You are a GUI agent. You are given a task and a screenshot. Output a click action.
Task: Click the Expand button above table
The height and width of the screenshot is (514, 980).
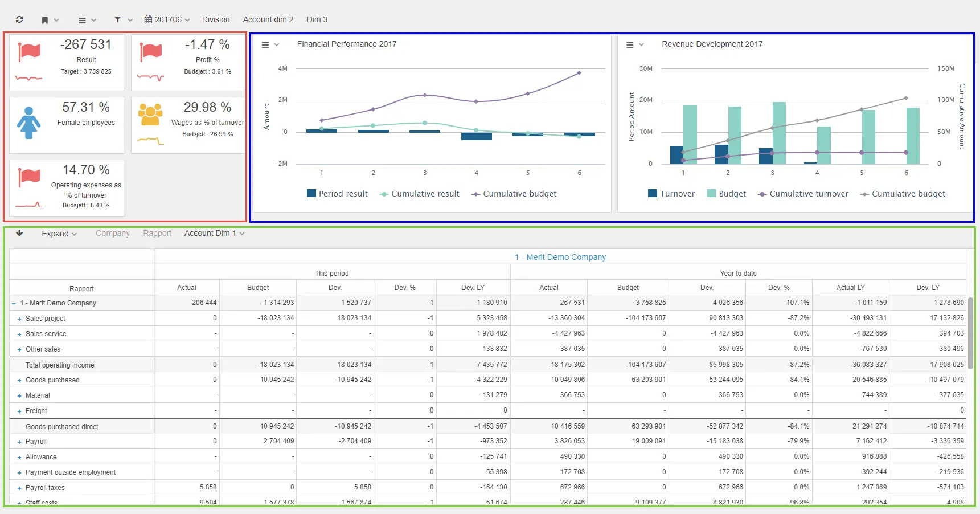(59, 234)
